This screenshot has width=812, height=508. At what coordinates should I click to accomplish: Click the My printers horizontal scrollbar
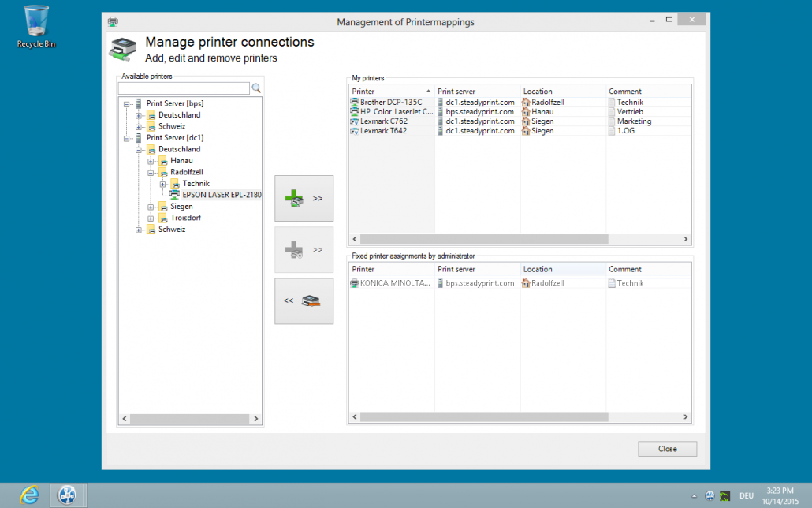[x=482, y=239]
